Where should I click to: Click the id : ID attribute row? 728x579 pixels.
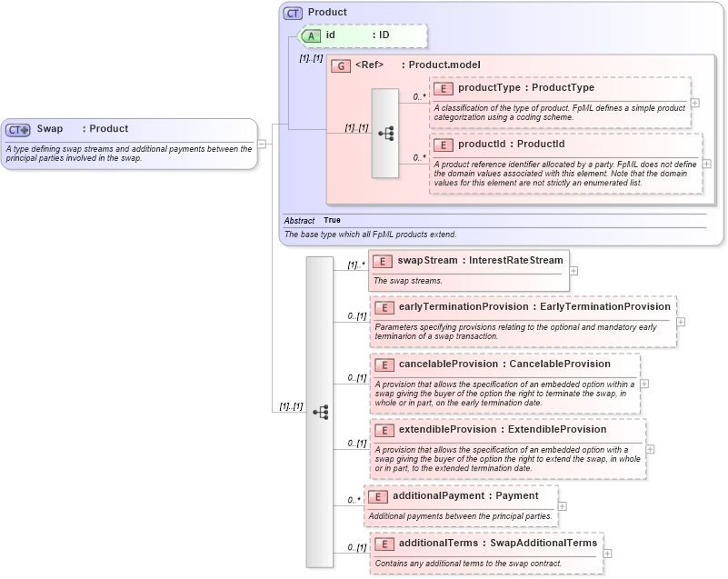(x=364, y=36)
